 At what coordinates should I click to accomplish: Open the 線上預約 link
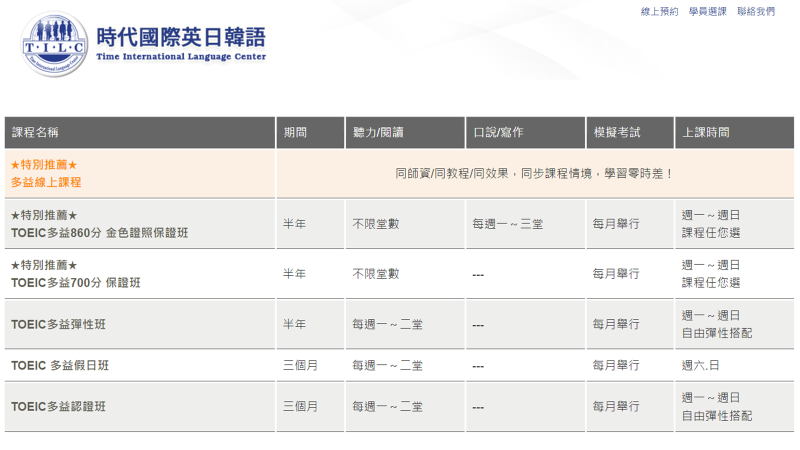click(659, 12)
